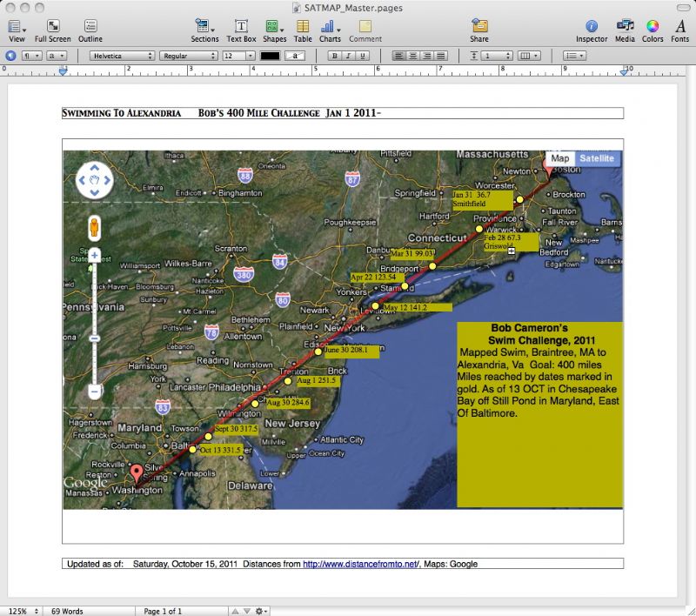The image size is (696, 616).
Task: Align text right
Action: [x=426, y=56]
